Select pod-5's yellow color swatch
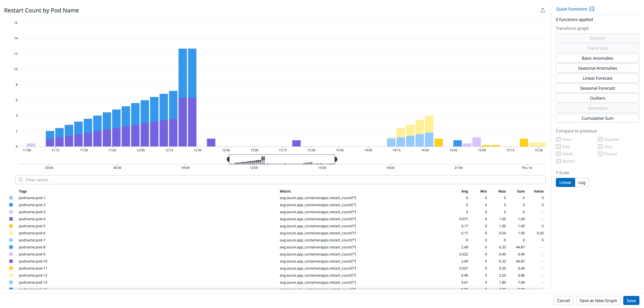This screenshot has height=308, width=644. point(11,226)
